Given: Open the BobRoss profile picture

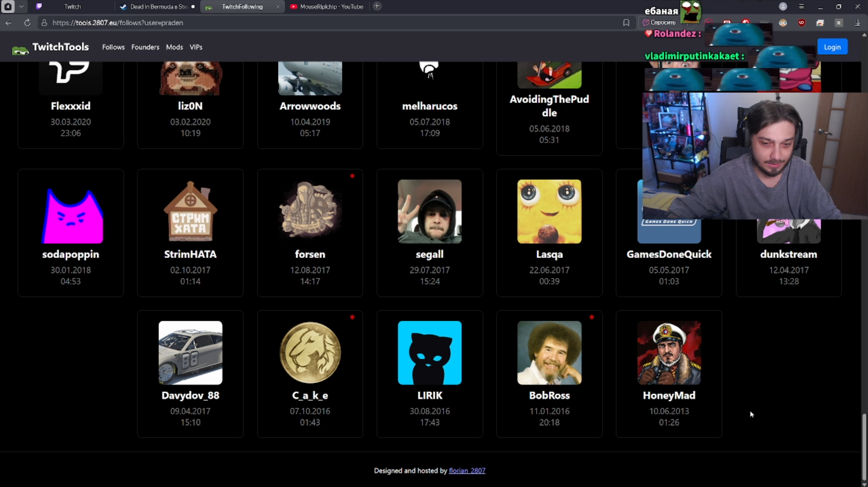Looking at the screenshot, I should tap(549, 353).
